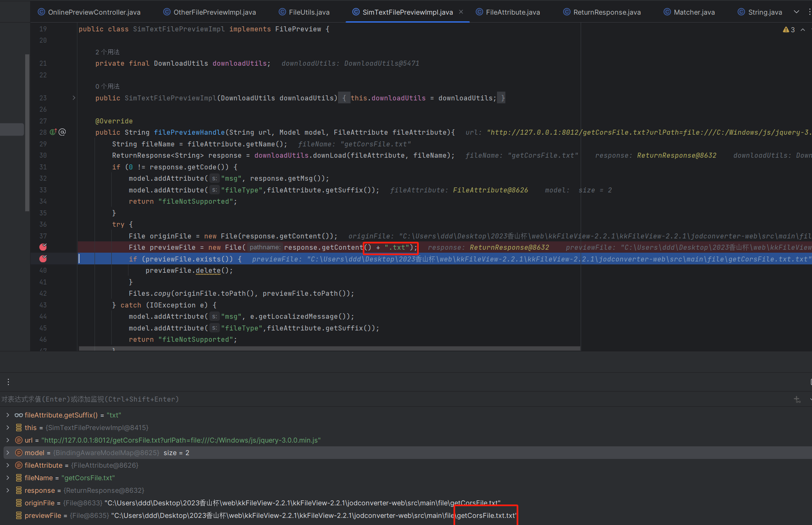This screenshot has height=525, width=812.
Task: Click the variable icon beside originFile
Action: coord(19,503)
